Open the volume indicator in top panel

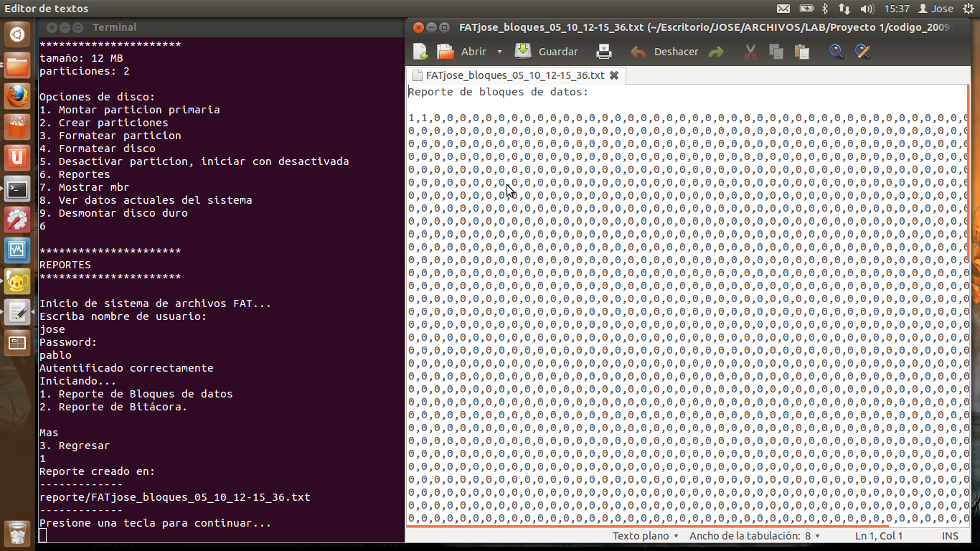click(x=867, y=9)
